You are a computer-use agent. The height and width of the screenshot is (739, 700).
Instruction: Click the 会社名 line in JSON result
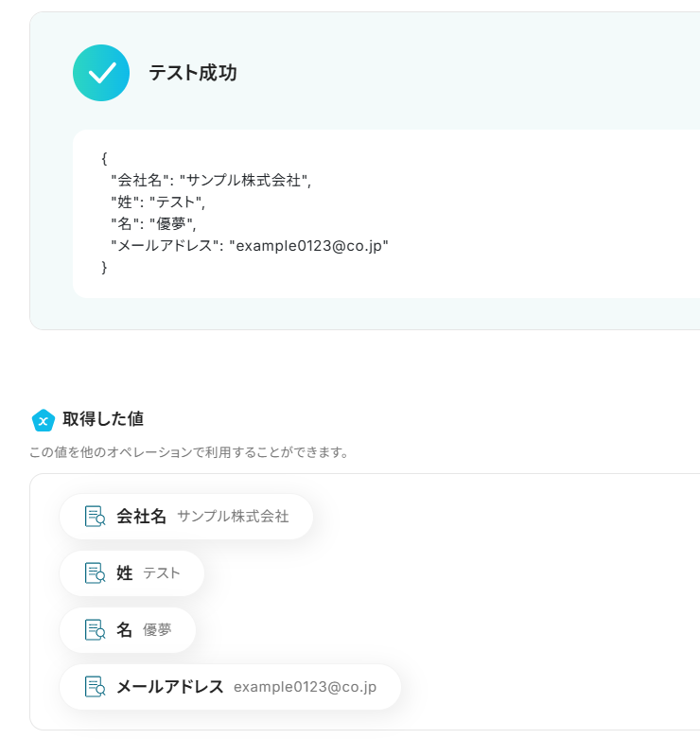pyautogui.click(x=210, y=180)
